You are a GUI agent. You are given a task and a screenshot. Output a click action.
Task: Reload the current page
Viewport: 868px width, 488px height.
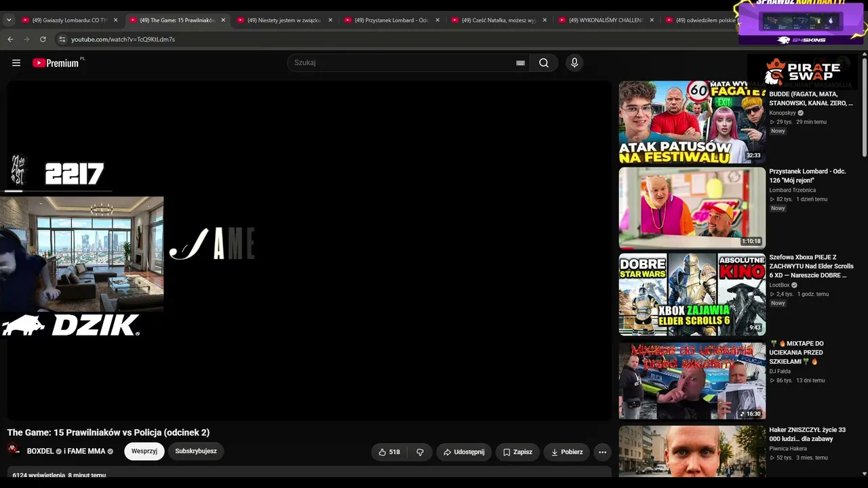43,39
